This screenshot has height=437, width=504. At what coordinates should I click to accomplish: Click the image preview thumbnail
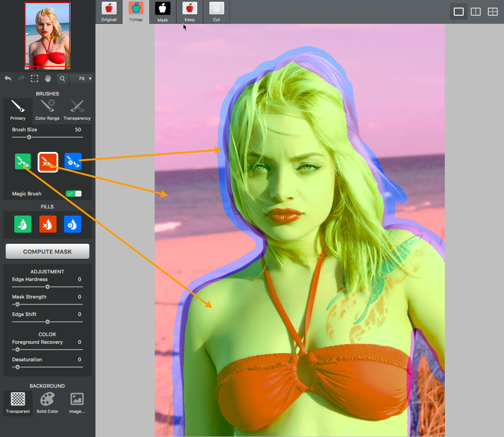pyautogui.click(x=47, y=35)
